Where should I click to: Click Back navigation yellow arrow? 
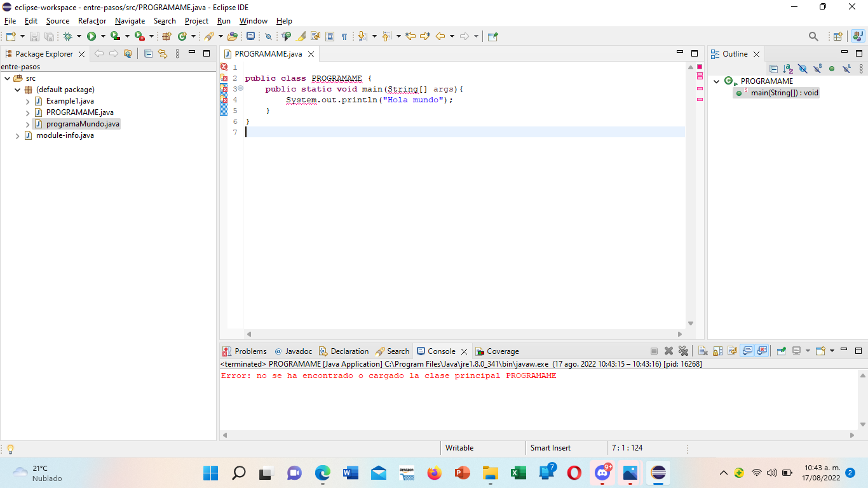coord(440,36)
